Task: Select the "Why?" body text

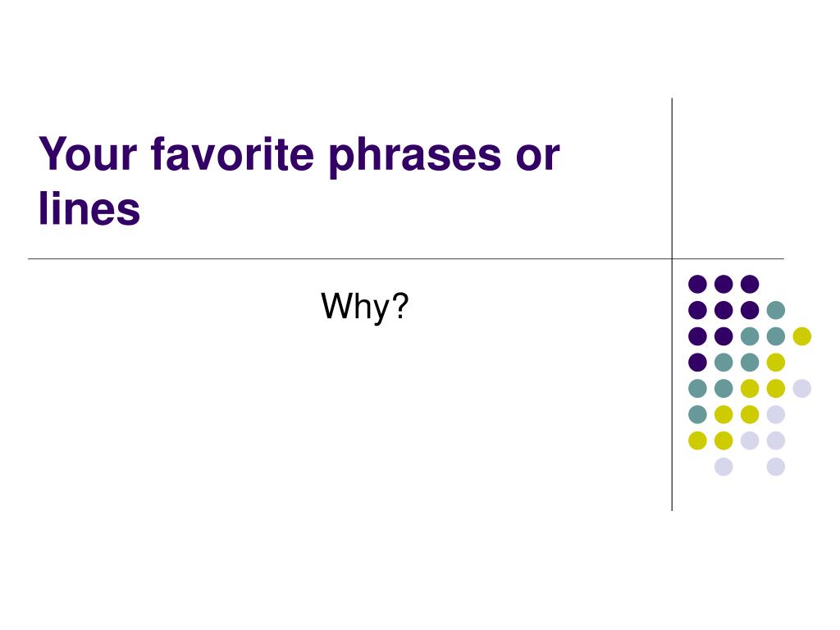Action: pos(365,307)
